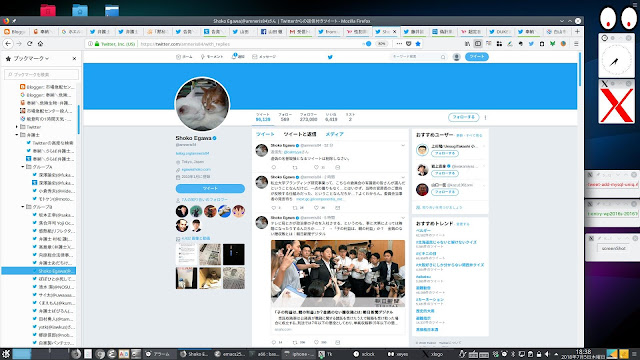Open the cat profile picture
The height and width of the screenshot is (360, 640).
pos(202,104)
